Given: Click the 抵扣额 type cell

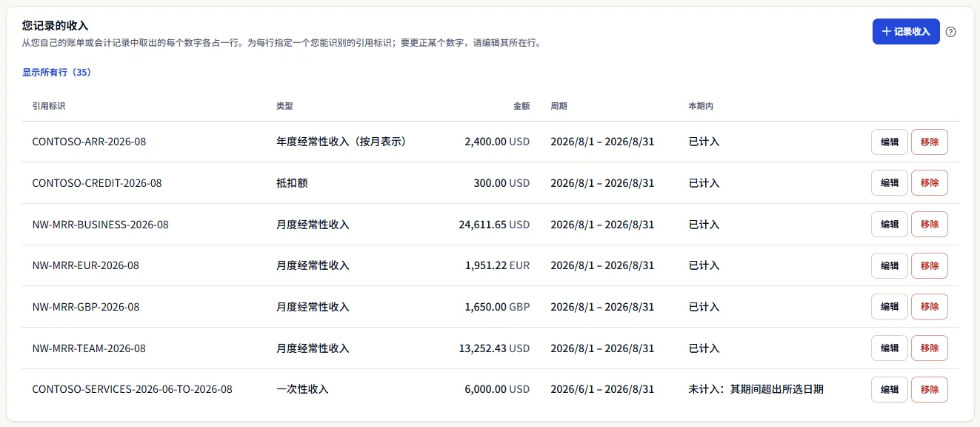Looking at the screenshot, I should [292, 183].
